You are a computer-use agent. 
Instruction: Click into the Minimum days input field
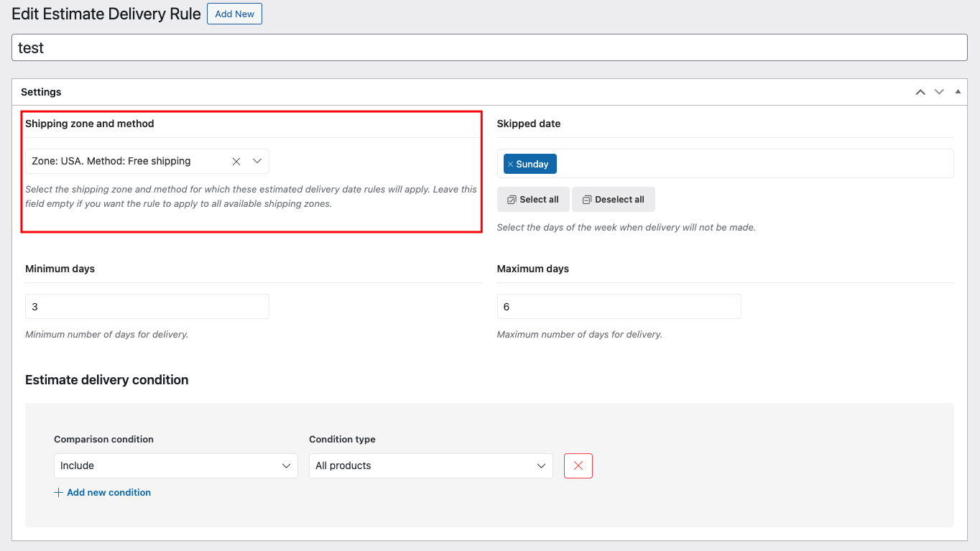click(147, 307)
